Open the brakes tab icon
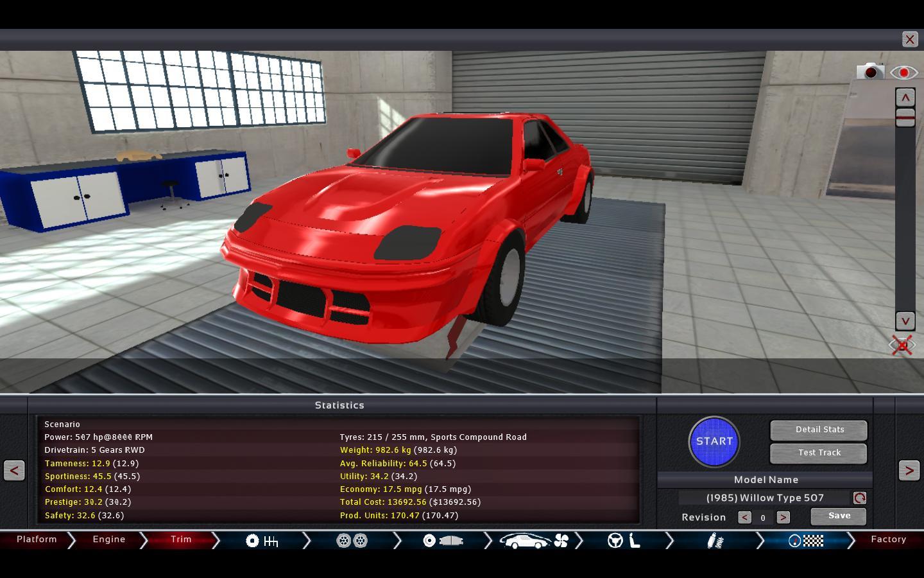 pos(443,541)
